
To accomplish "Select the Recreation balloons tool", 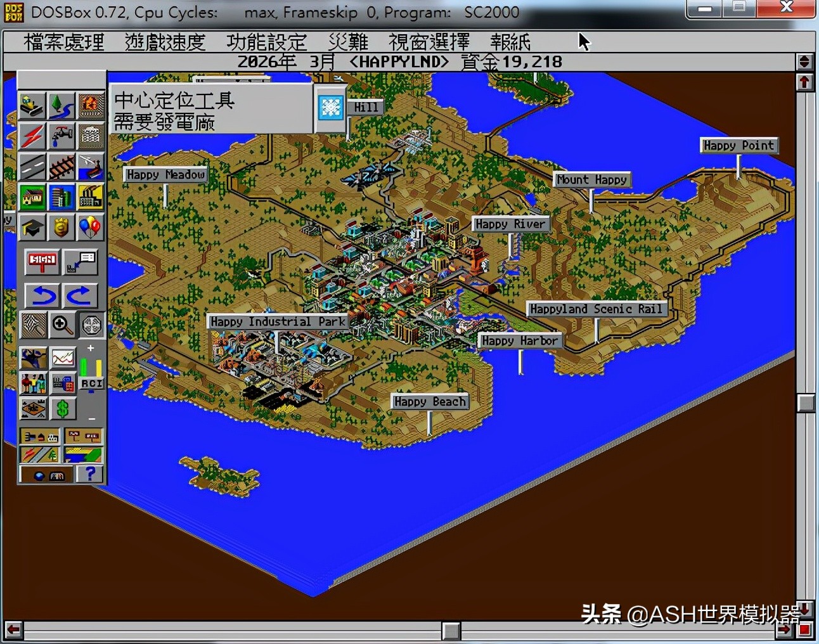I will [x=91, y=228].
